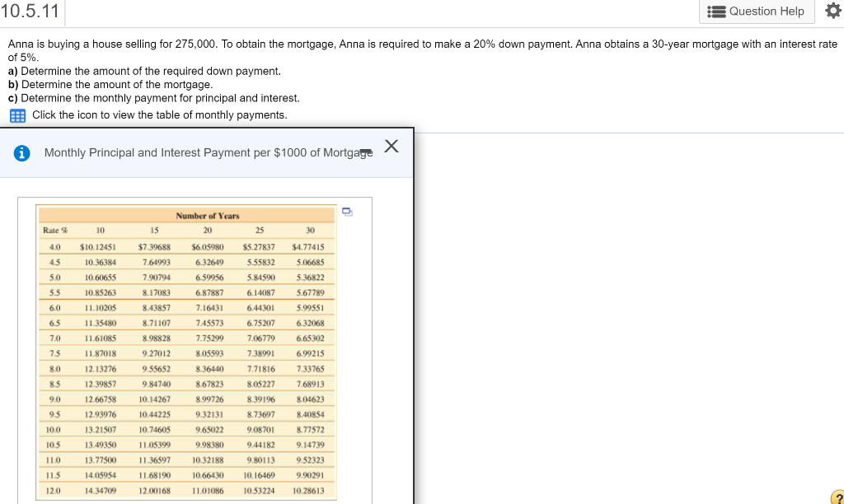Select the problem label 10.5.11
This screenshot has height=504, width=844.
[29, 12]
